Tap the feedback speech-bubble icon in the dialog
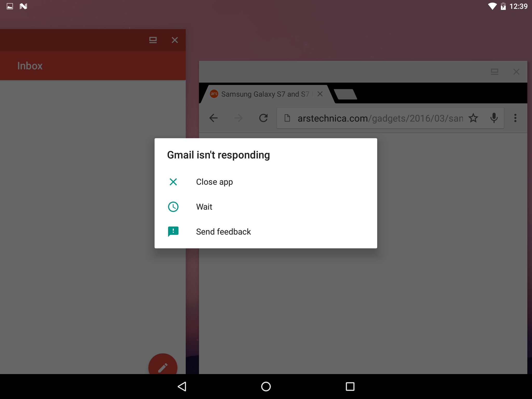Screen dimensions: 532x399 coord(173,231)
